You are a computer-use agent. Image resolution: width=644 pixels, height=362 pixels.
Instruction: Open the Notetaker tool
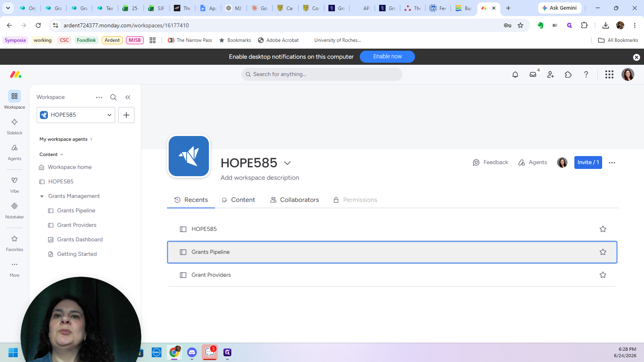click(x=14, y=210)
